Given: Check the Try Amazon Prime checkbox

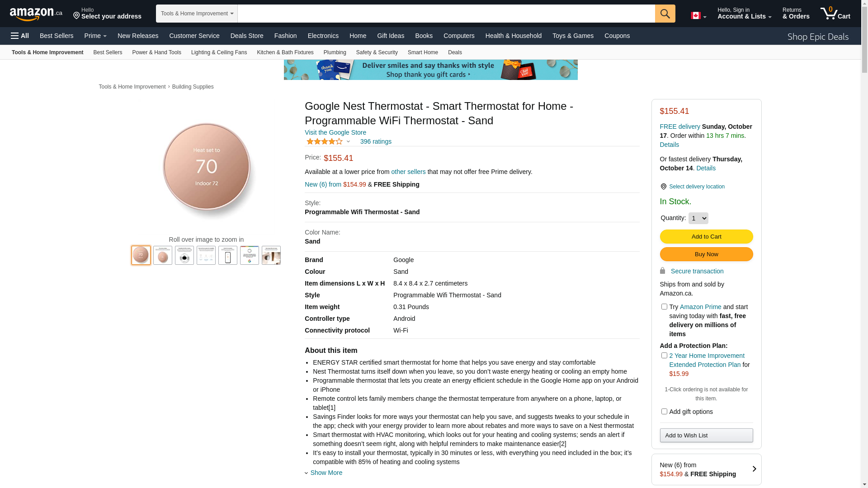Looking at the screenshot, I should tap(664, 307).
